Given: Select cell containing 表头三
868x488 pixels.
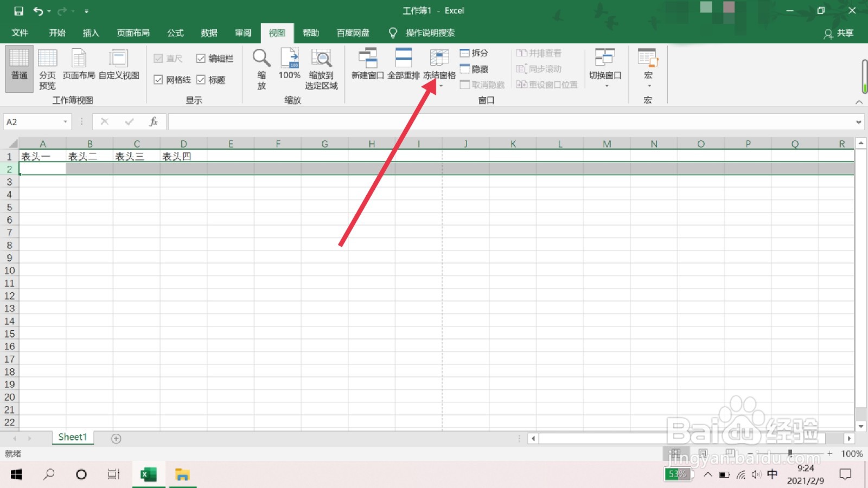Looking at the screenshot, I should (x=136, y=156).
